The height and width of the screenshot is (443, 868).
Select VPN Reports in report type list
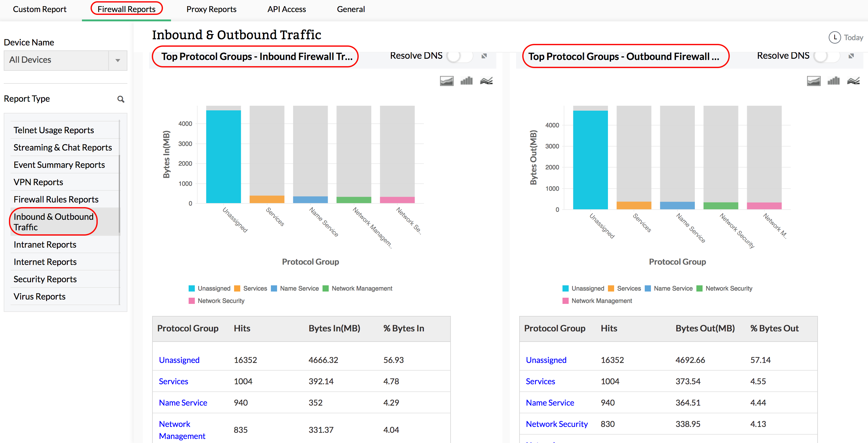pyautogui.click(x=38, y=182)
